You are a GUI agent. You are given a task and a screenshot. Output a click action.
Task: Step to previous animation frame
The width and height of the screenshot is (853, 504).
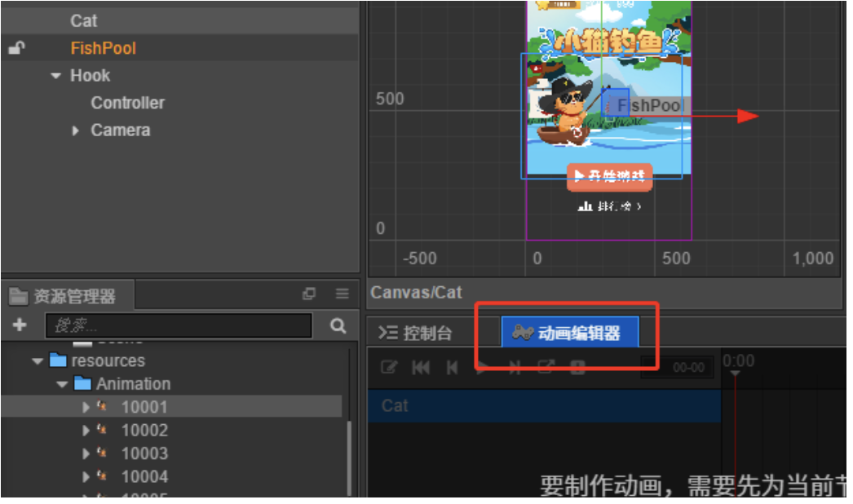(x=452, y=368)
